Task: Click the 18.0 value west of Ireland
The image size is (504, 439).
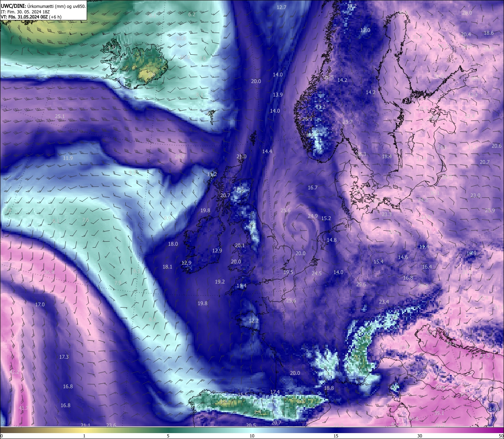Action: click(x=173, y=244)
